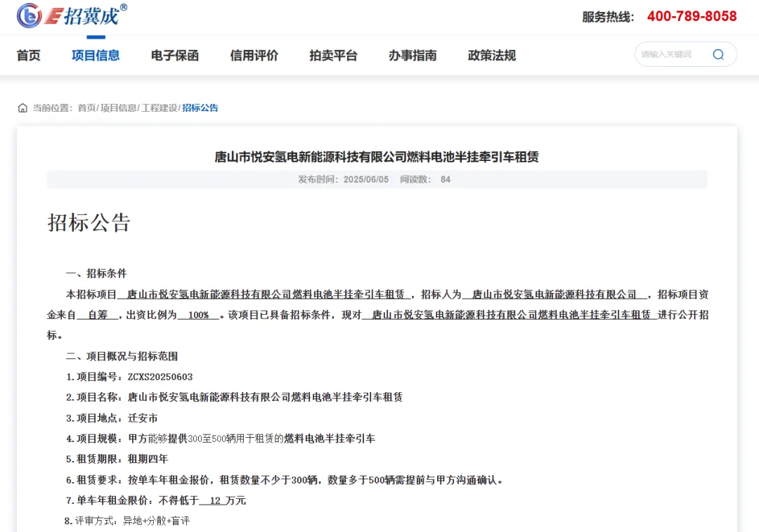The image size is (759, 532).
Task: Click the line 2.项目名称
Action: pos(234,398)
